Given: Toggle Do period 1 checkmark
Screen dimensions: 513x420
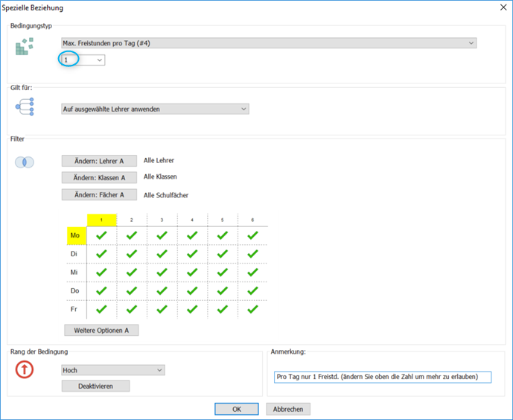Looking at the screenshot, I should [x=101, y=290].
